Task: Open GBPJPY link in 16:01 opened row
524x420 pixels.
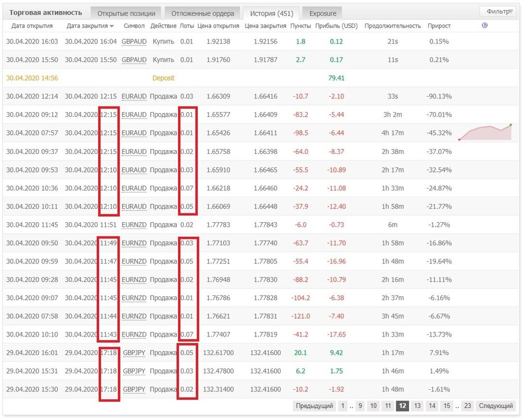Action: 134,353
